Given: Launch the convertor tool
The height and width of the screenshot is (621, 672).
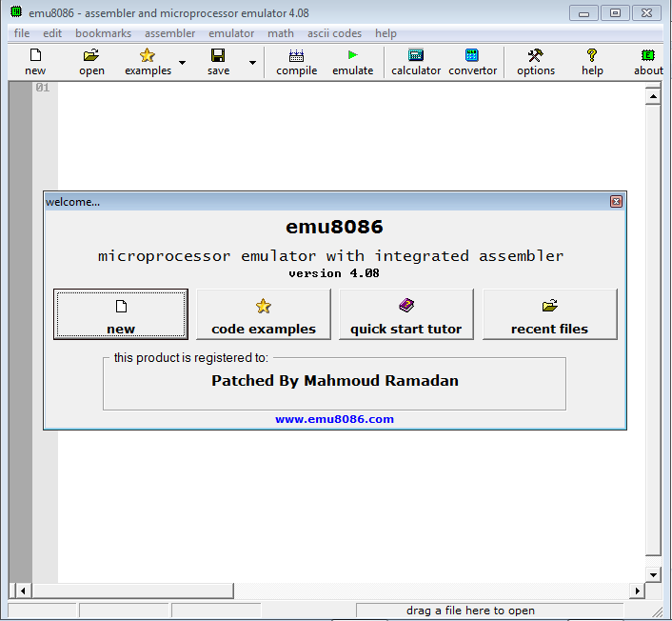Looking at the screenshot, I should 472,56.
